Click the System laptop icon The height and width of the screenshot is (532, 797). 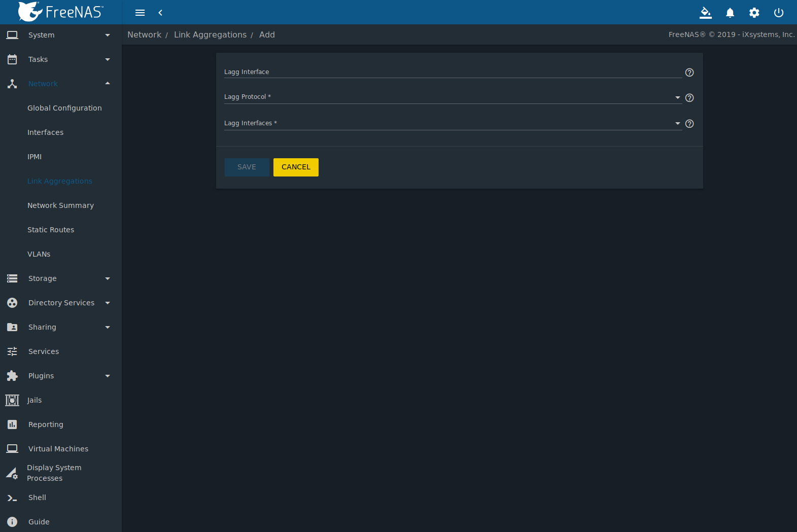tap(12, 35)
